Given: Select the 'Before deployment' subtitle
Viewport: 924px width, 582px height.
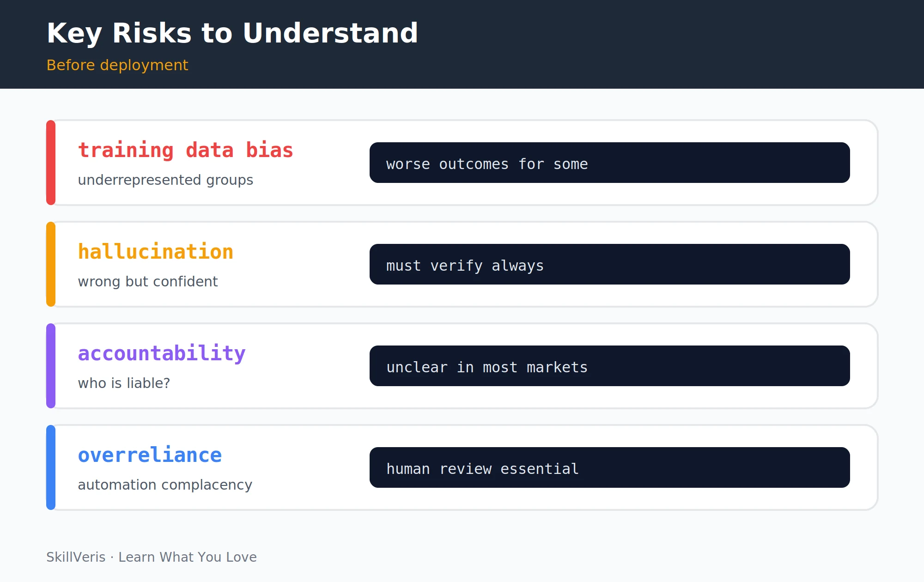Looking at the screenshot, I should pyautogui.click(x=117, y=65).
